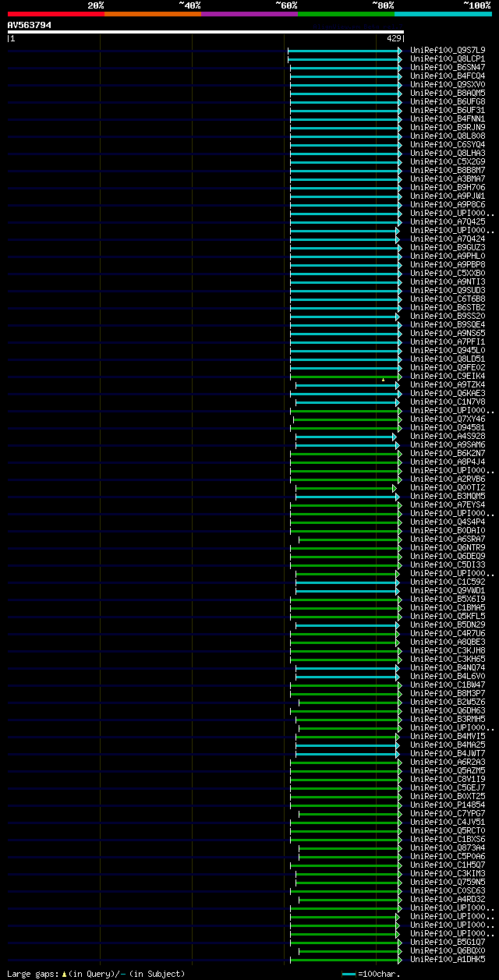Image resolution: width=499 pixels, height=980 pixels.
Task: Select the UniRef100_Q8L808 label
Action: coord(448,136)
